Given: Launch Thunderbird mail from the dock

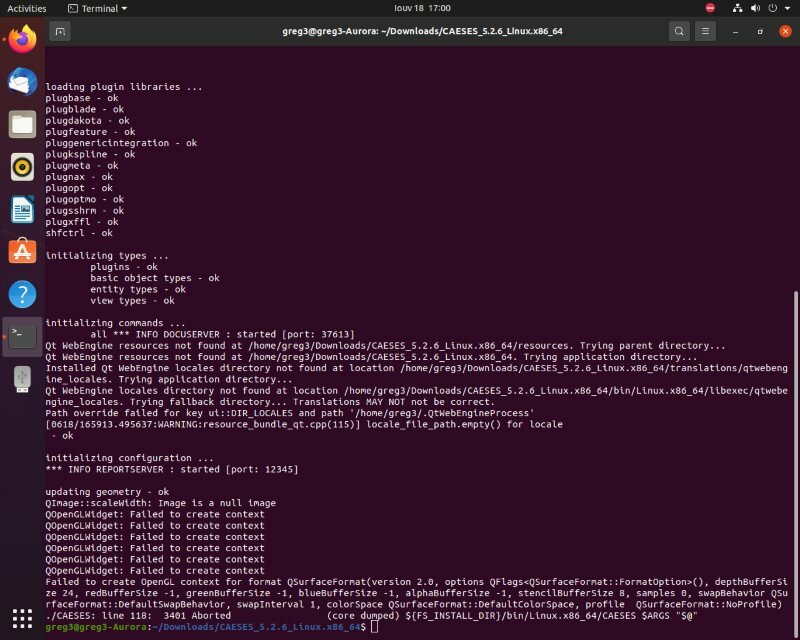Looking at the screenshot, I should pyautogui.click(x=22, y=82).
